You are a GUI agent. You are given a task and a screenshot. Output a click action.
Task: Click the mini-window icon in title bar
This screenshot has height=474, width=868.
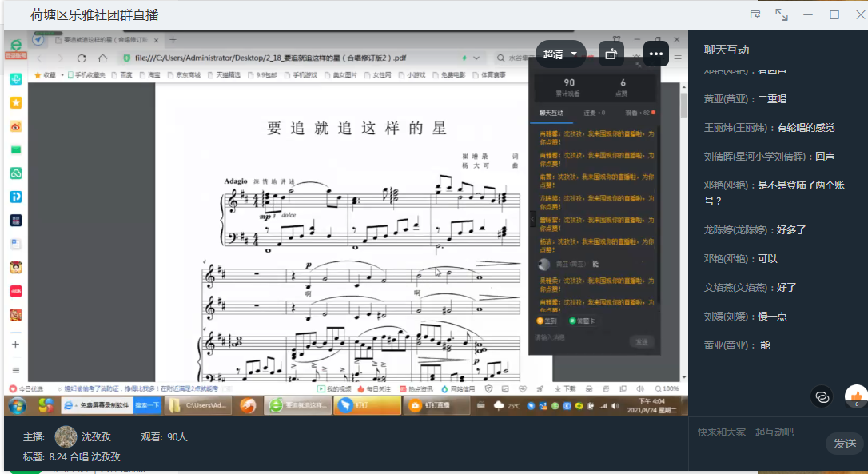point(755,14)
